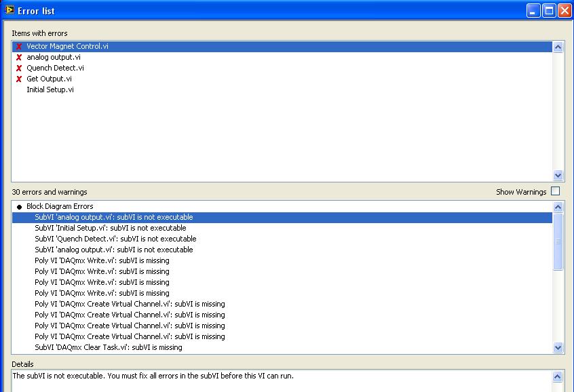Close the Error list window
The width and height of the screenshot is (574, 392).
point(565,11)
